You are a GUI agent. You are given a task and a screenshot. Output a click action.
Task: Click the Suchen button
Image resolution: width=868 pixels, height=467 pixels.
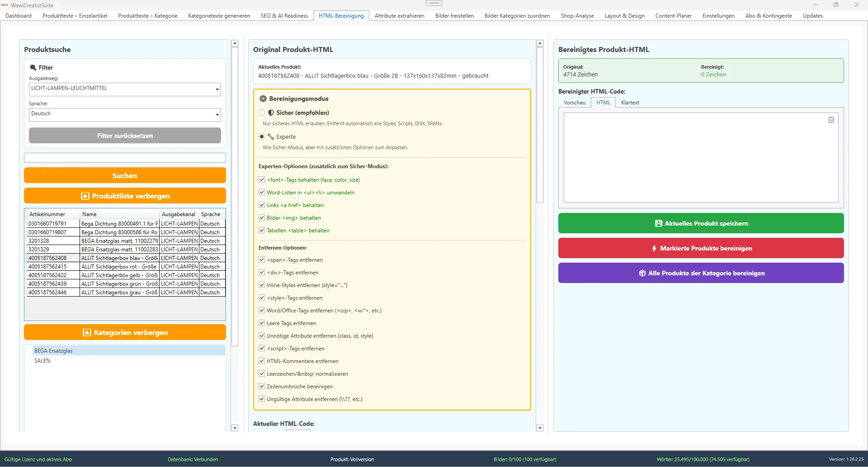click(x=125, y=175)
